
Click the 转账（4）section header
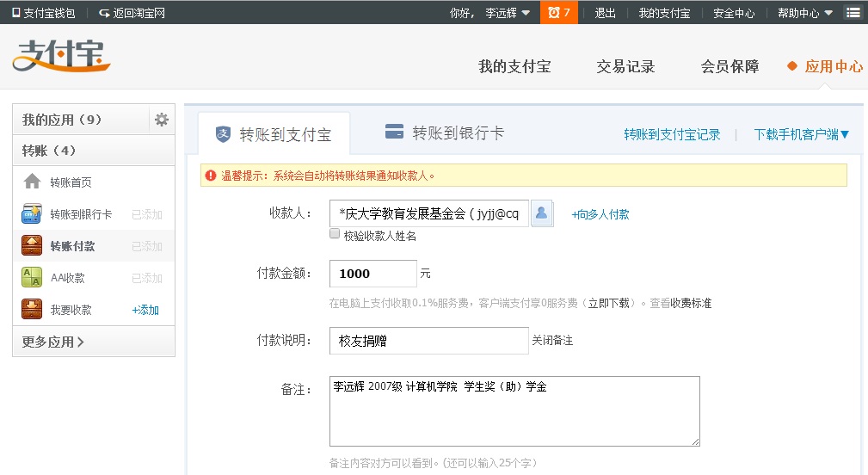click(x=94, y=150)
